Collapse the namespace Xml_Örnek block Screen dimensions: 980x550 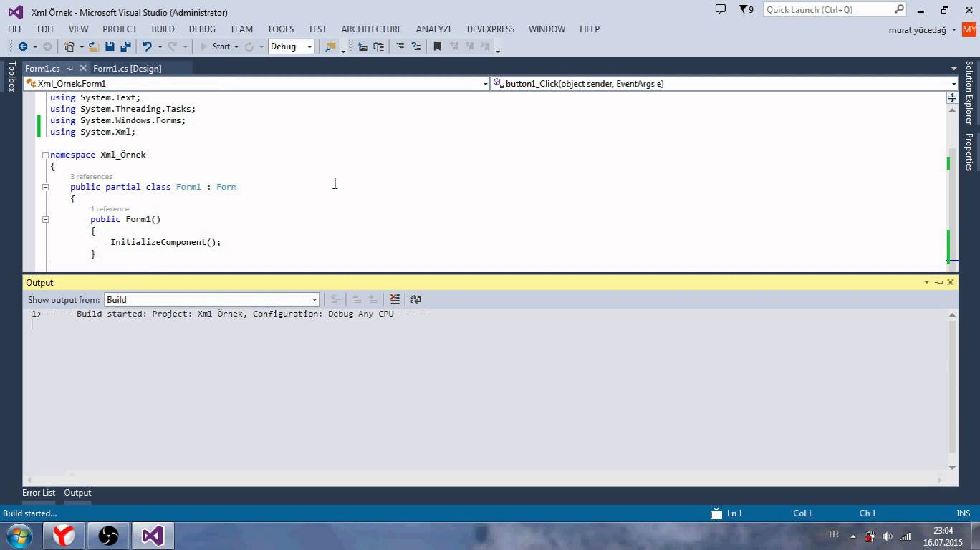[45, 155]
